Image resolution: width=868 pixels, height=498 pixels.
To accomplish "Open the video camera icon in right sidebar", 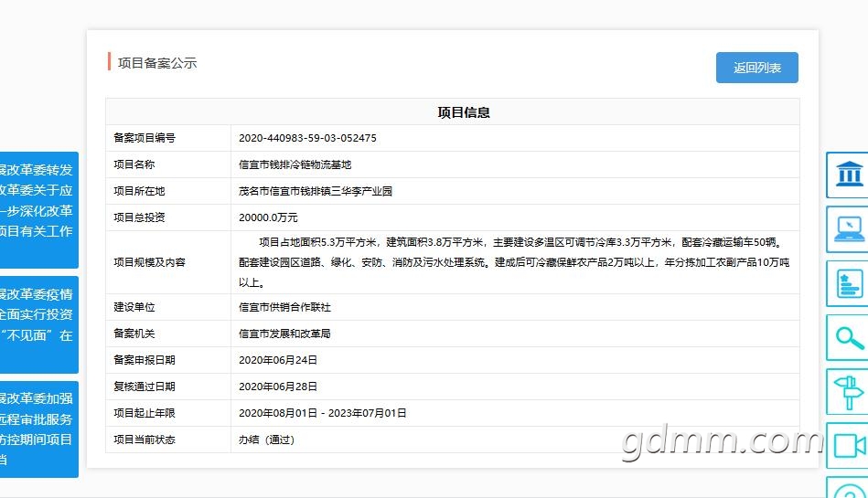I will 848,446.
